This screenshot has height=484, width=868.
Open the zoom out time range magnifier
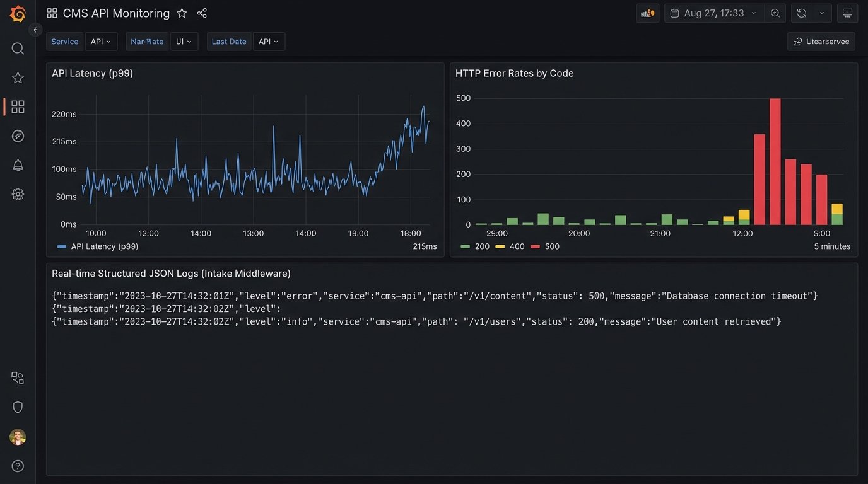pyautogui.click(x=775, y=13)
